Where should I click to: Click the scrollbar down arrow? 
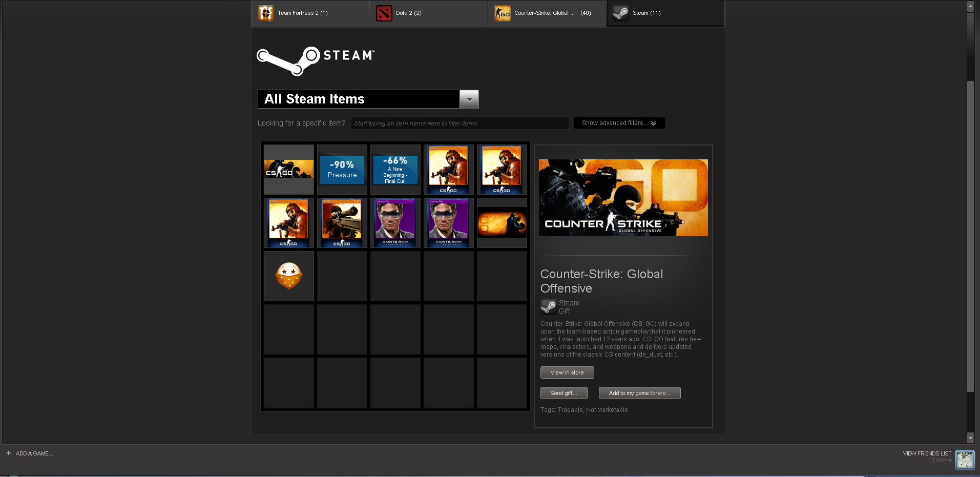970,438
